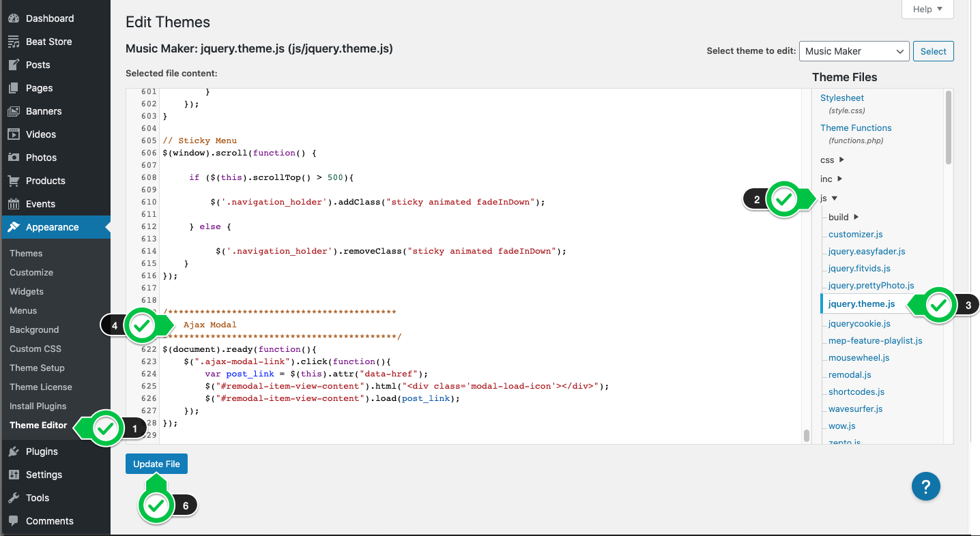
Task: Click the Select theme button
Action: [x=933, y=51]
